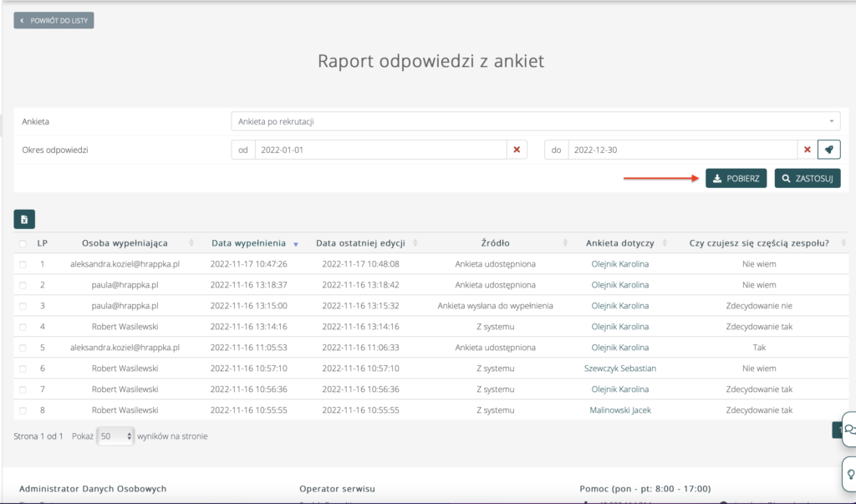This screenshot has width=856, height=504.
Task: Click the rocket quick-range icon button
Action: click(828, 149)
